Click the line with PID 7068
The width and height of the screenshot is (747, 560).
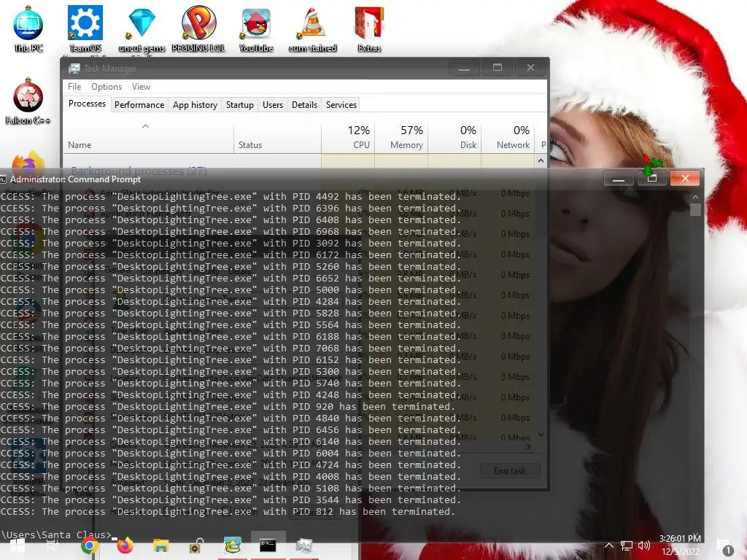231,349
